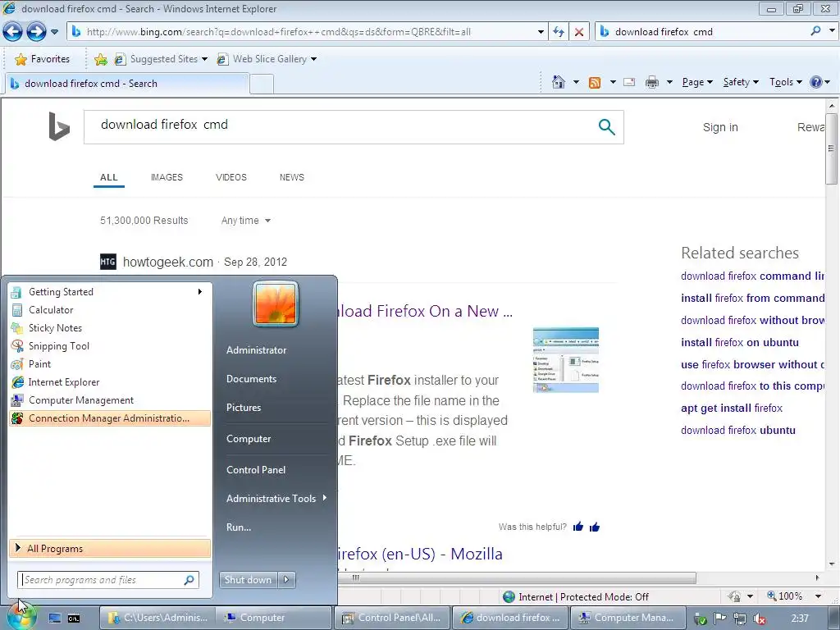This screenshot has height=630, width=840.
Task: Click Action Center flag tray icon
Action: pyautogui.click(x=720, y=619)
